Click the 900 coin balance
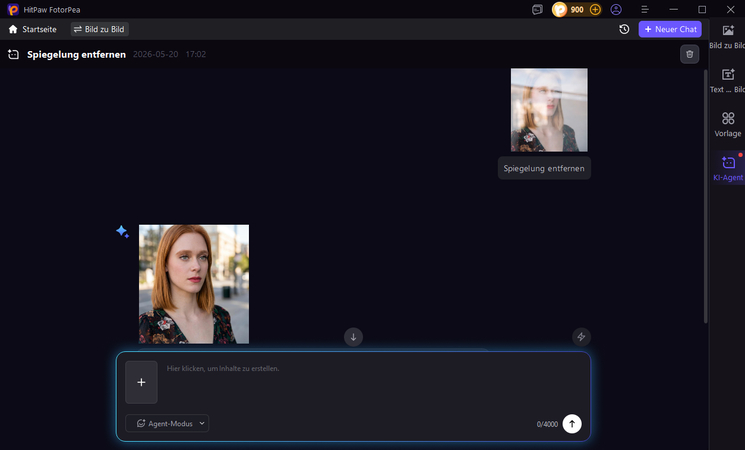 pyautogui.click(x=577, y=10)
